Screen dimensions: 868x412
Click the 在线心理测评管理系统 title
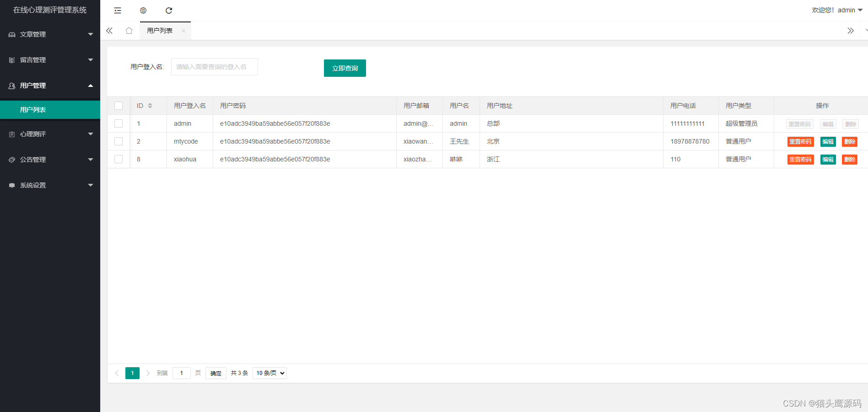click(x=50, y=10)
